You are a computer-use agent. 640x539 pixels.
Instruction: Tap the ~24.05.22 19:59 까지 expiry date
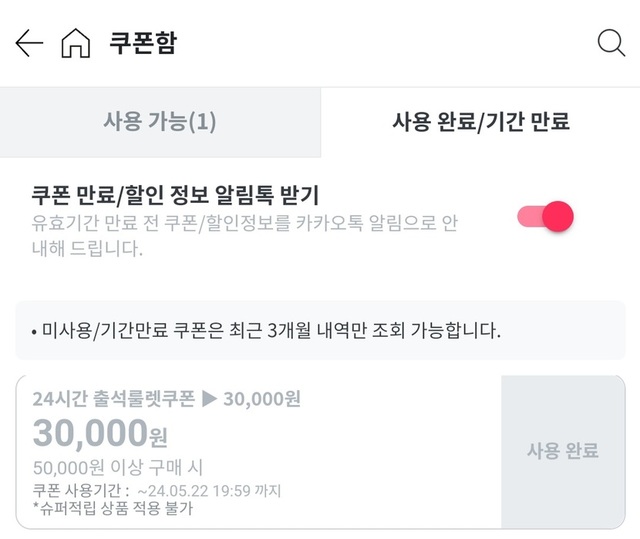tap(209, 491)
